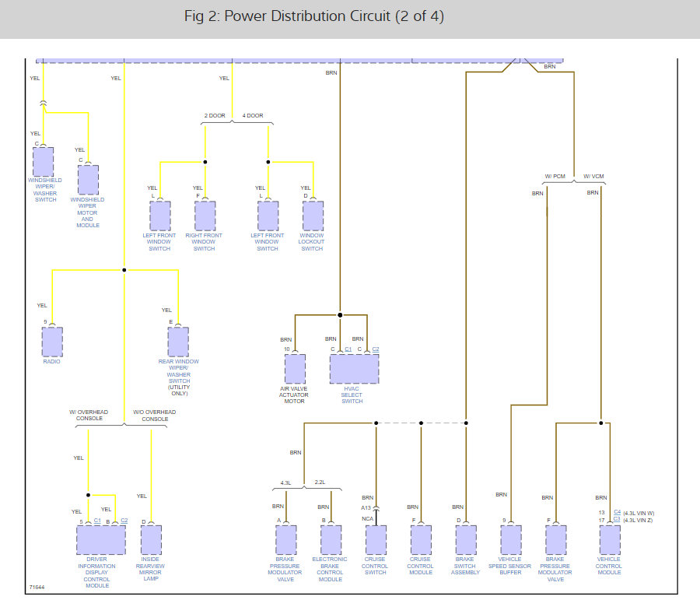This screenshot has height=607, width=700.
Task: Click the diagram number '71644'
Action: 37,587
